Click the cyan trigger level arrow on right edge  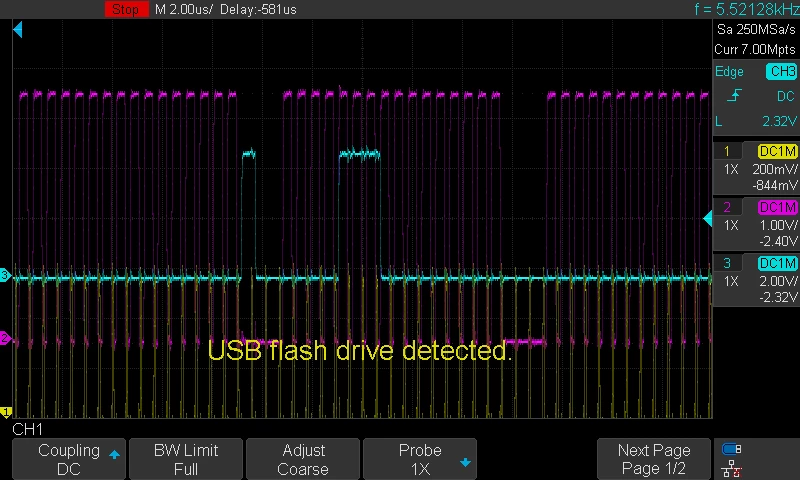pos(708,219)
